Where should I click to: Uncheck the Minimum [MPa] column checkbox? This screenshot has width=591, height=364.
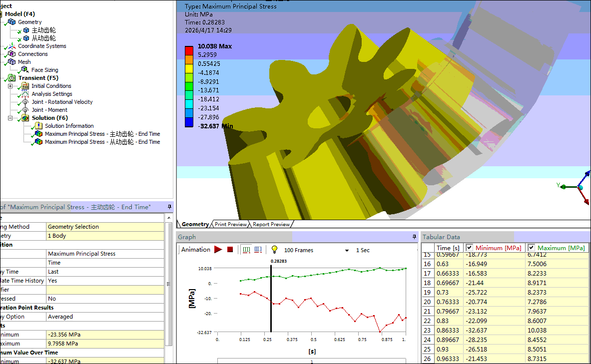tap(470, 248)
